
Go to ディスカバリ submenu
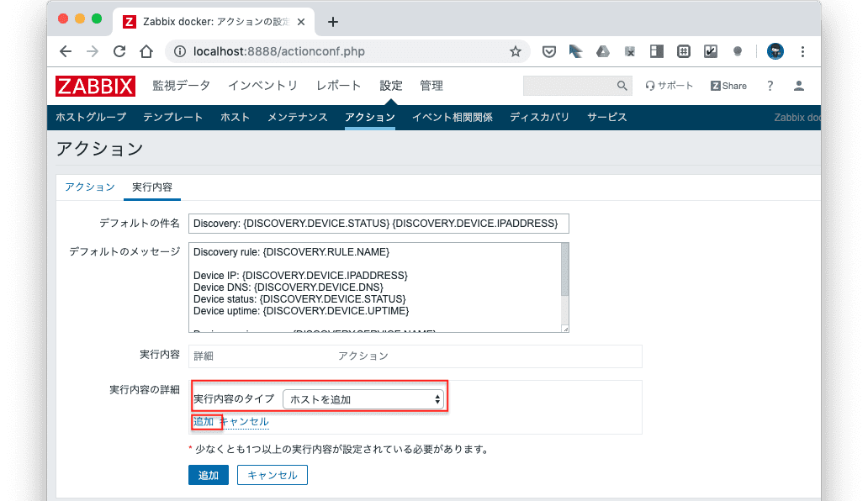(540, 117)
